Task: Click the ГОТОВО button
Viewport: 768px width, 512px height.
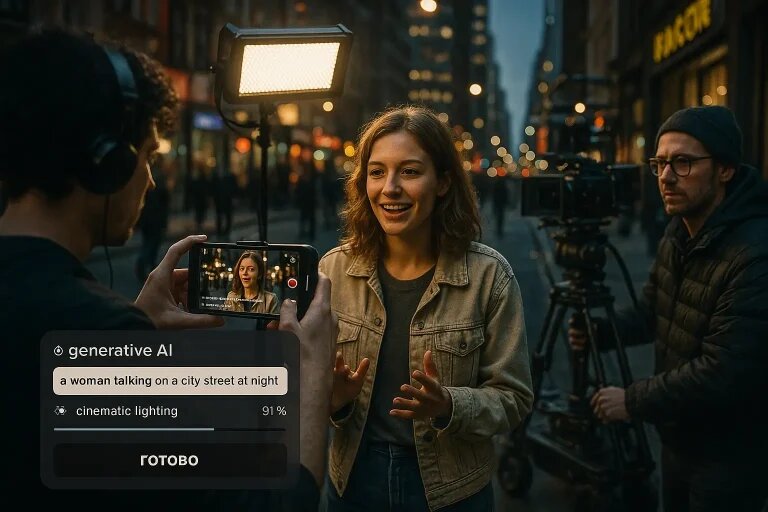Action: click(169, 460)
